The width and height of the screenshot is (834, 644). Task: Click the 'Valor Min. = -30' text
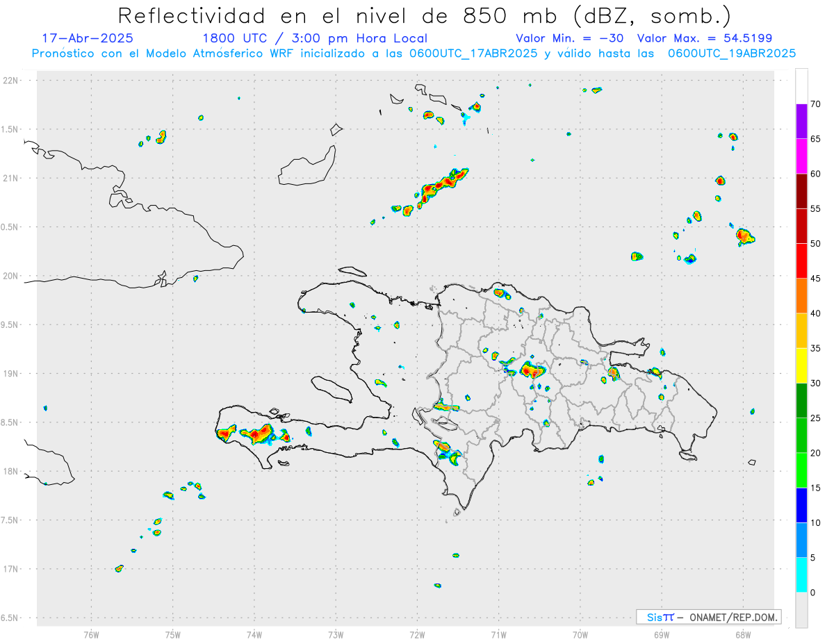coord(570,38)
